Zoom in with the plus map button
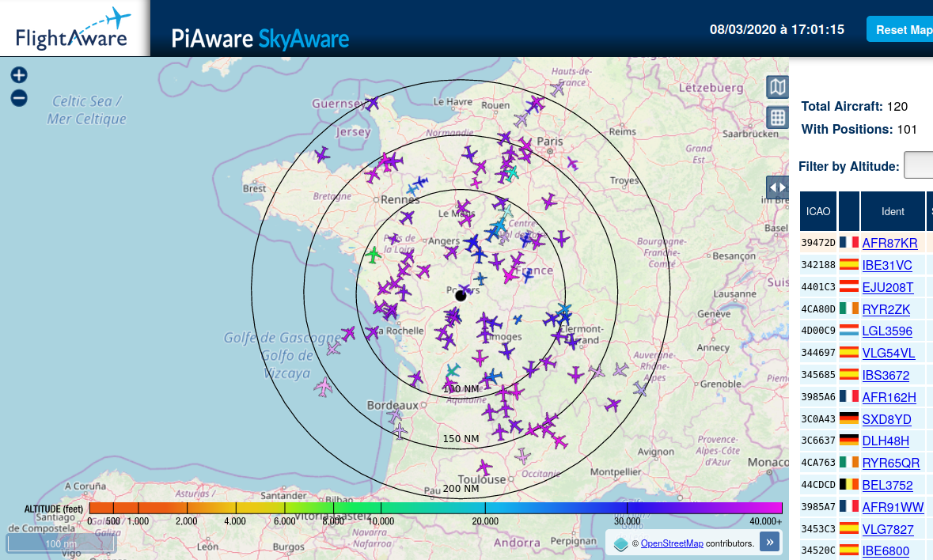The image size is (933, 560). tap(19, 75)
